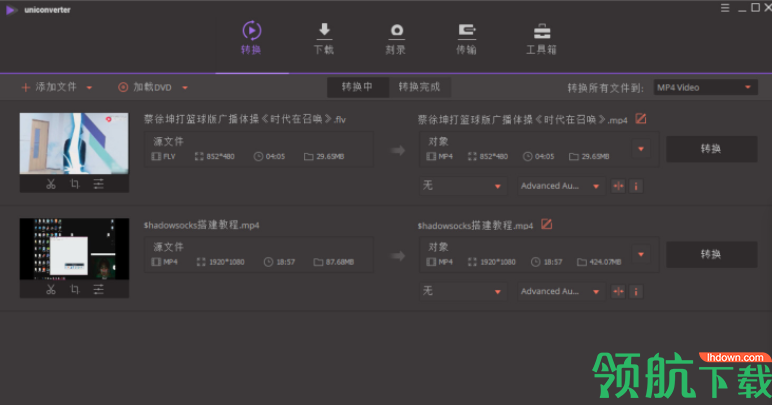The width and height of the screenshot is (772, 405).
Task: Trim the 蔡徐坤 video with scissors icon
Action: (x=51, y=184)
